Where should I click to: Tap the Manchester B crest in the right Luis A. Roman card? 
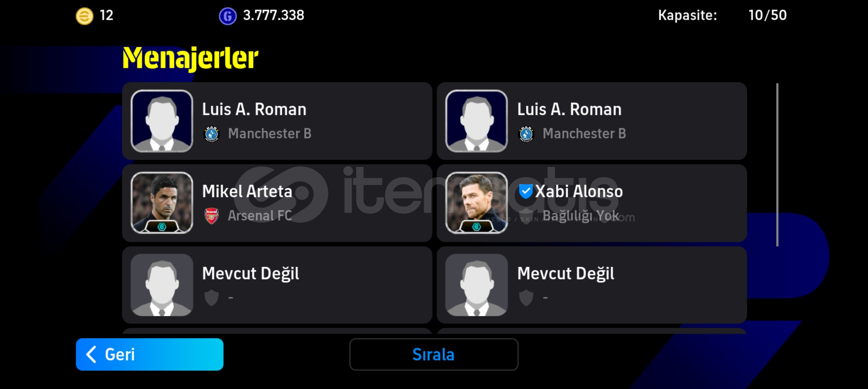tap(526, 134)
